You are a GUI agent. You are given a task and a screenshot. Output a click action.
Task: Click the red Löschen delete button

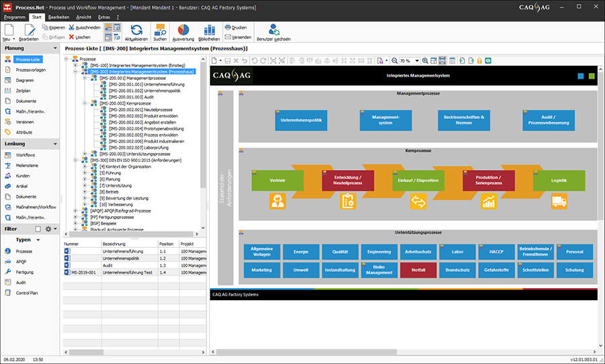pos(79,37)
